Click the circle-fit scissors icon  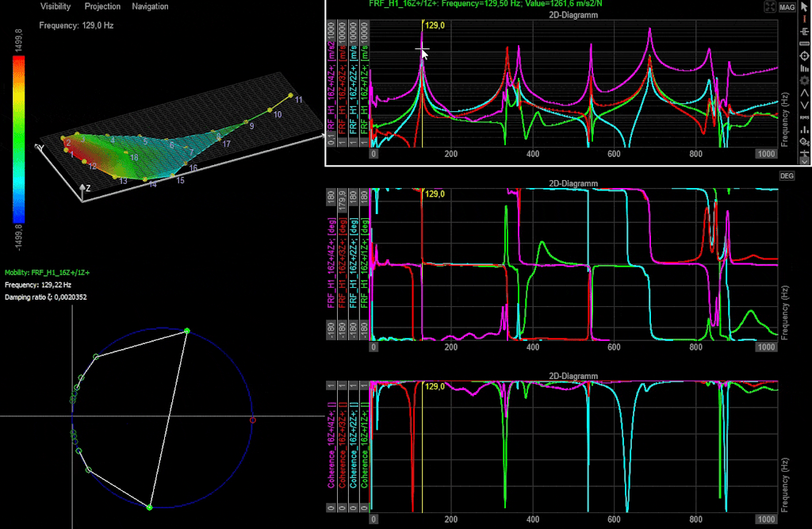[x=804, y=141]
